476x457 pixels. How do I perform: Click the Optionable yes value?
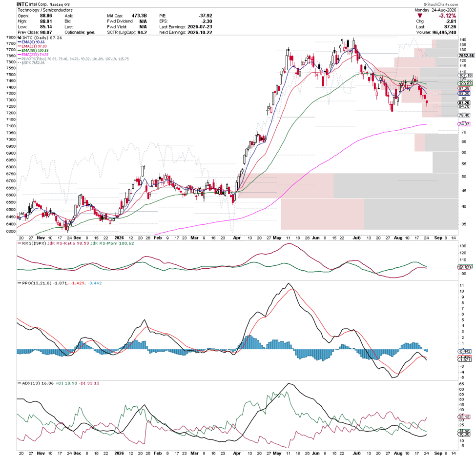coord(90,33)
